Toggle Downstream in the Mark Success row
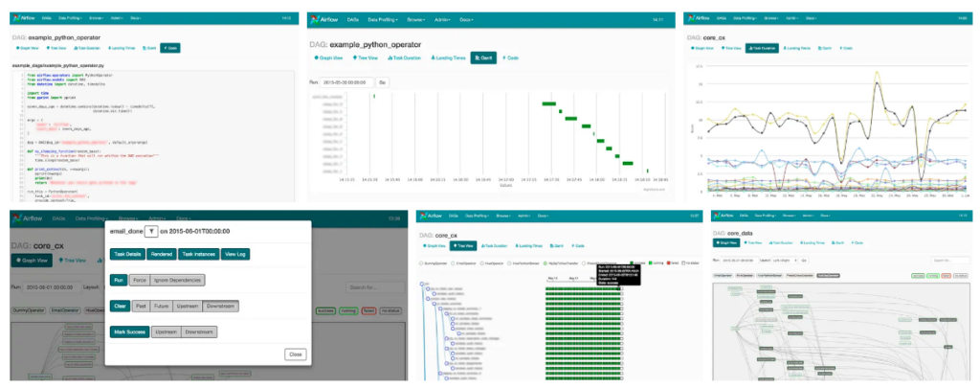Image resolution: width=980 pixels, height=388 pixels. (x=199, y=331)
